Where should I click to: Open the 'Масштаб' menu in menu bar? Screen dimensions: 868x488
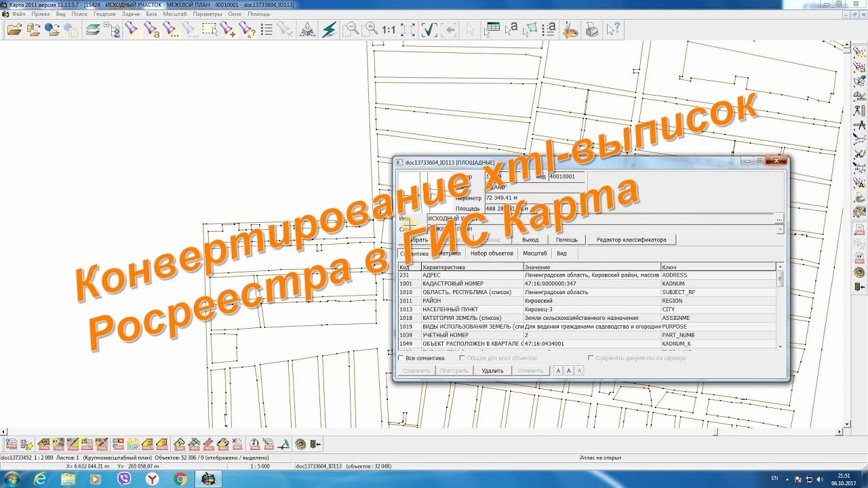tap(175, 14)
